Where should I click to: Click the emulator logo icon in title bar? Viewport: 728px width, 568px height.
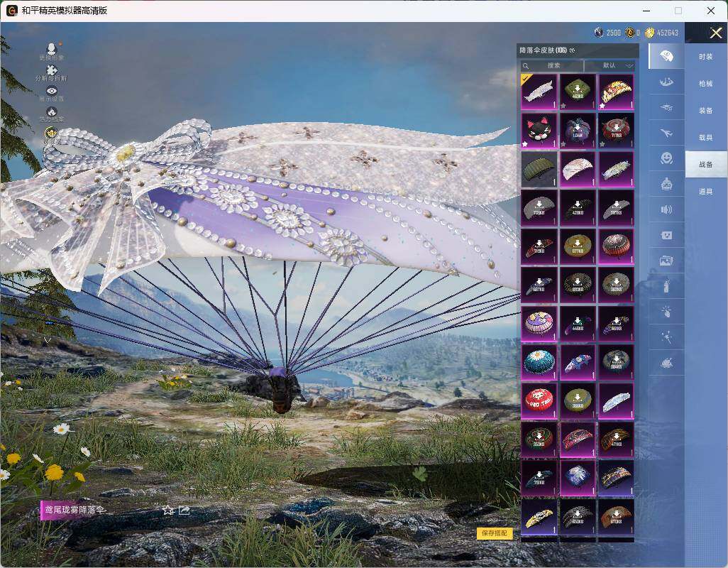click(11, 10)
